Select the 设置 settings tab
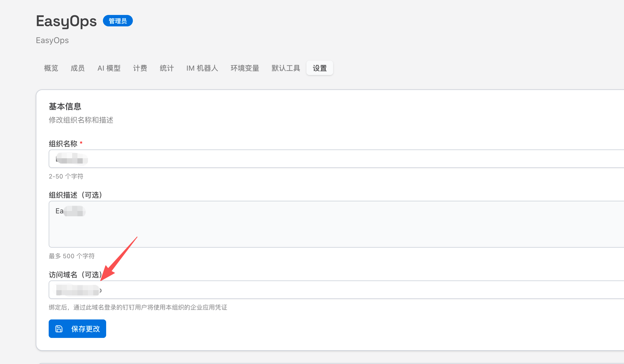This screenshot has width=624, height=364. click(320, 68)
